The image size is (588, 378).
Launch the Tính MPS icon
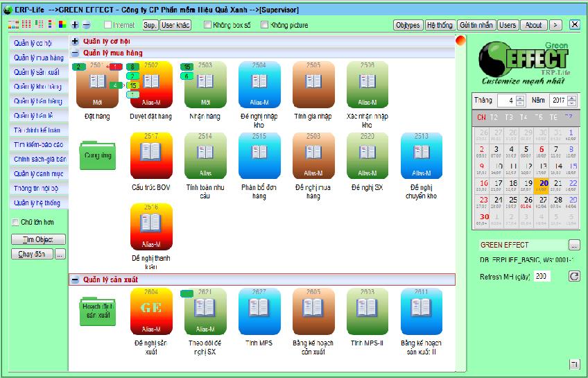(x=259, y=312)
